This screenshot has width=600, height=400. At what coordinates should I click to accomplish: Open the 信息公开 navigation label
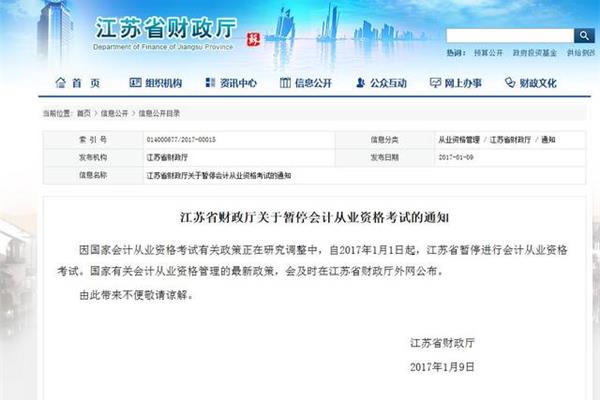click(x=313, y=83)
